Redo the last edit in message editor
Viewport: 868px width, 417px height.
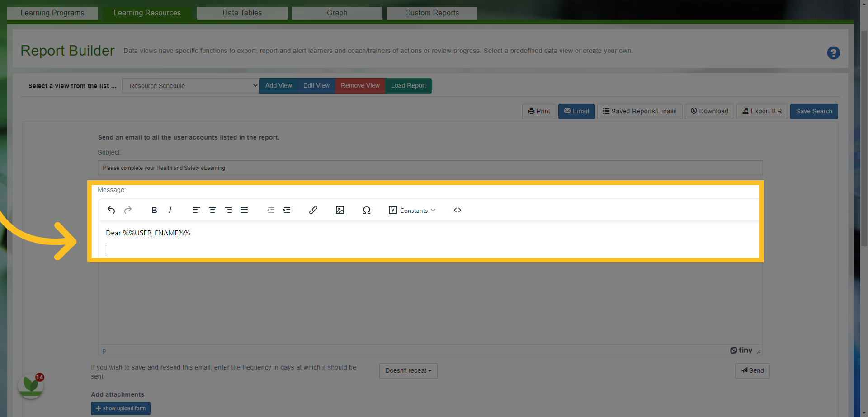point(128,210)
